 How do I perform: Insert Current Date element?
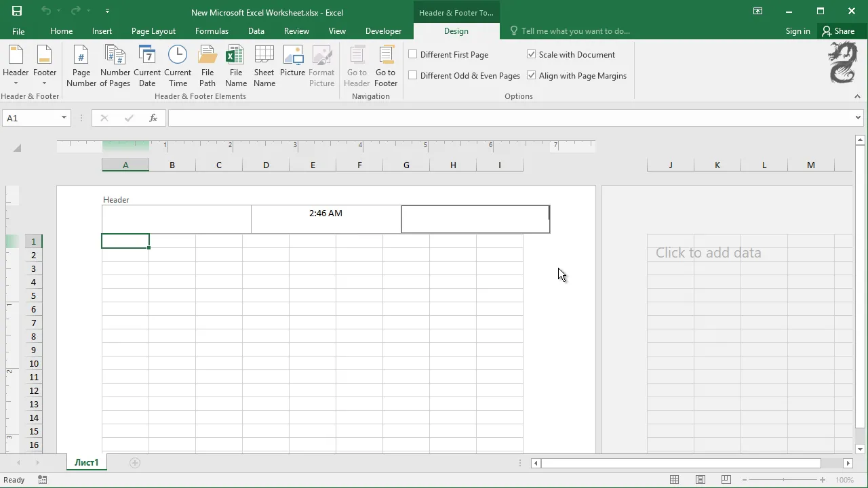[x=147, y=66]
